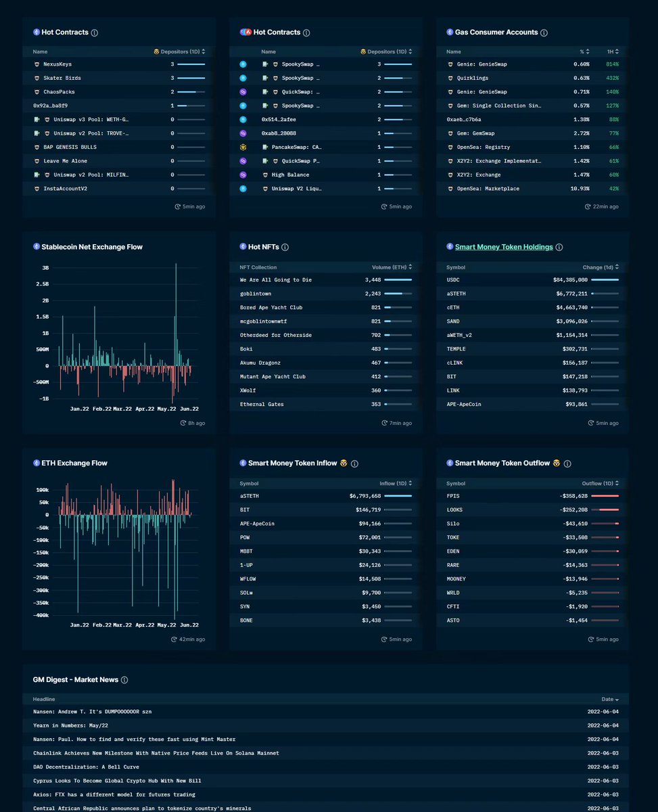Open info icon beside Smart Money Token Inflow

[354, 464]
